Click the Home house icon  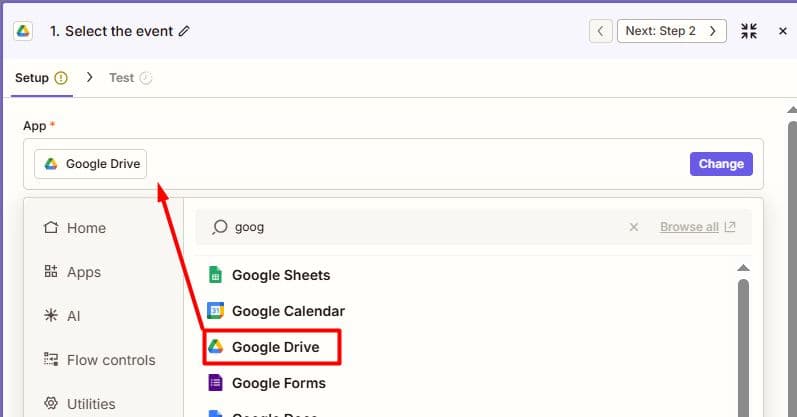pos(51,227)
